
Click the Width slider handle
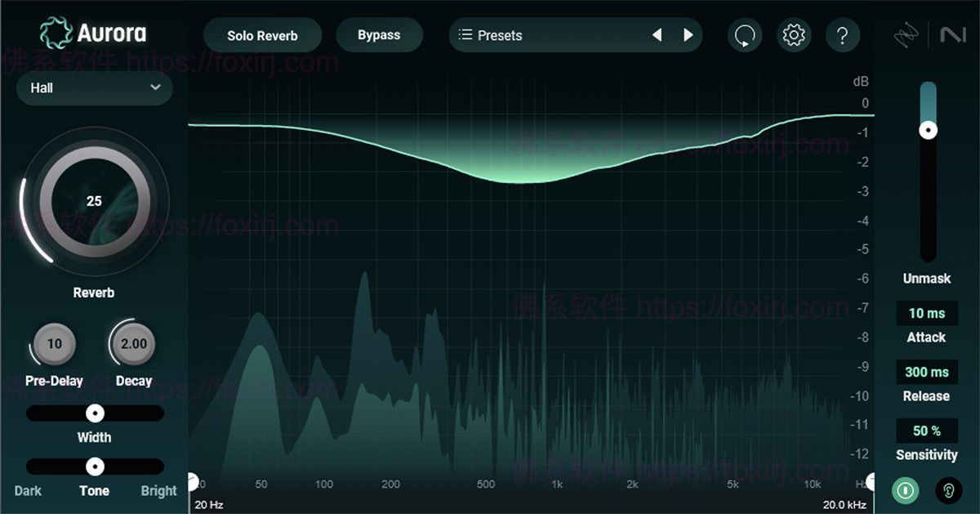95,413
